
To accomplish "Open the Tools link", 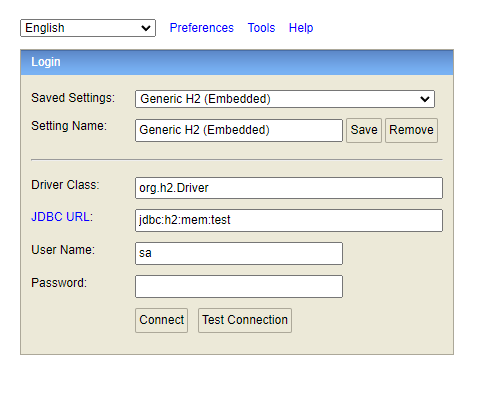I will pos(261,28).
